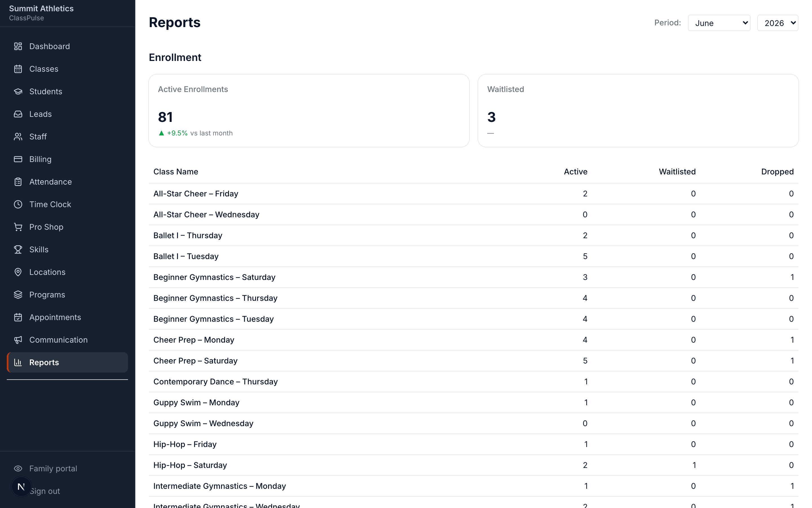Click Intermediate Gymnastics – Monday class name
This screenshot has height=508, width=812.
(219, 486)
